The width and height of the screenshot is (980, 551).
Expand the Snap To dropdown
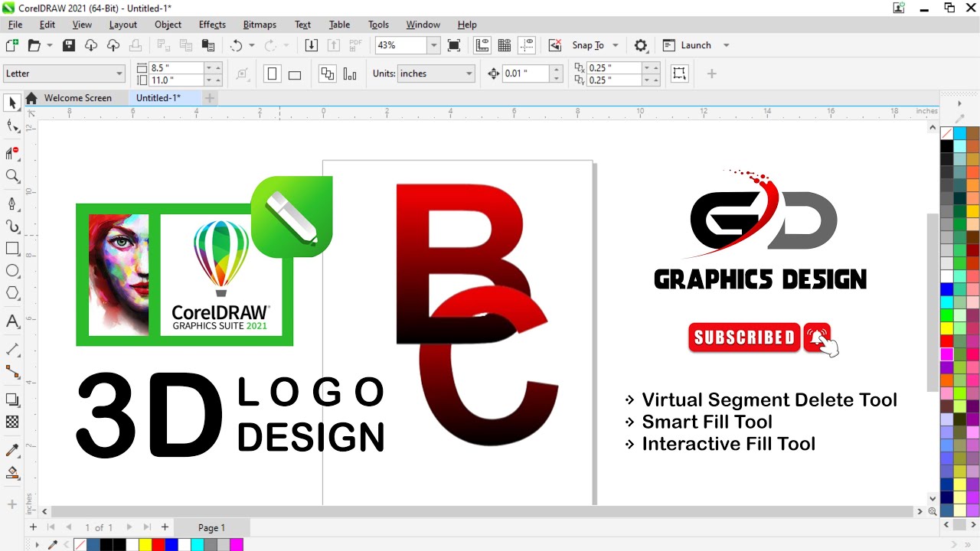(x=615, y=45)
